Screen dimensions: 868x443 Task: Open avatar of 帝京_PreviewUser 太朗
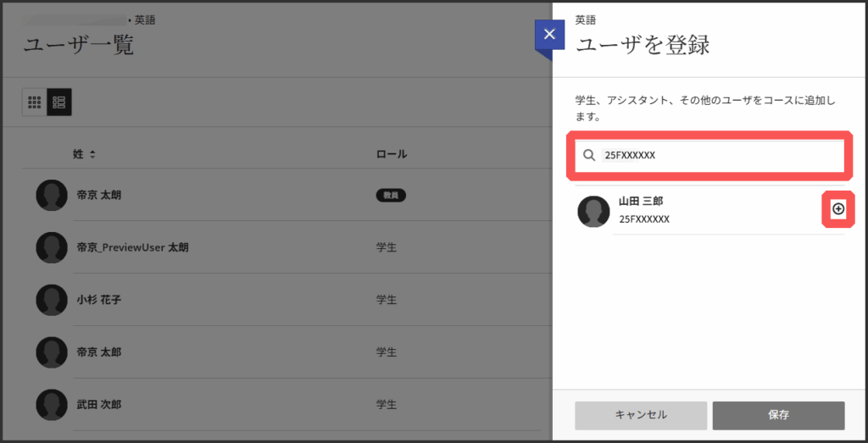pos(52,247)
